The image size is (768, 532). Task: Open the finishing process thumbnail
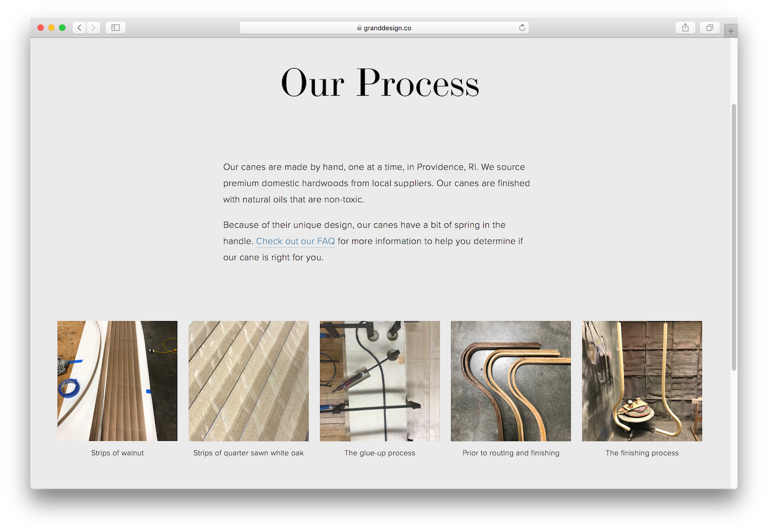click(x=642, y=381)
